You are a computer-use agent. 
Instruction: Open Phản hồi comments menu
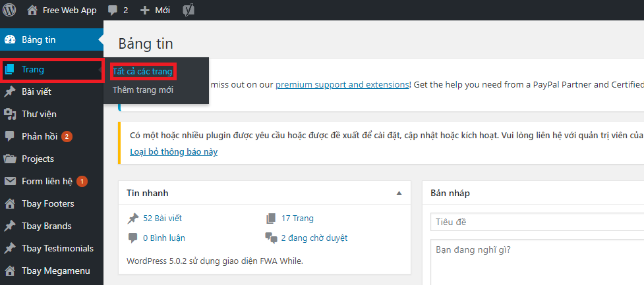(40, 136)
